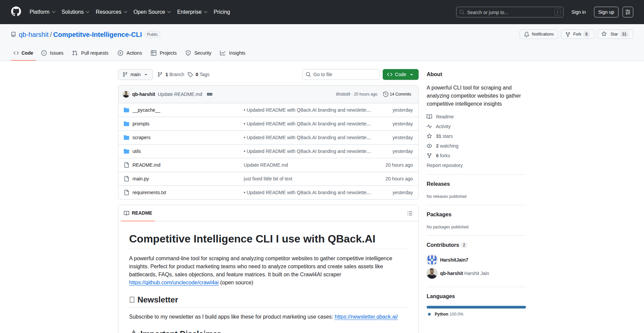The width and height of the screenshot is (644, 333).
Task: Click the Readme book icon in About
Action: tap(429, 117)
